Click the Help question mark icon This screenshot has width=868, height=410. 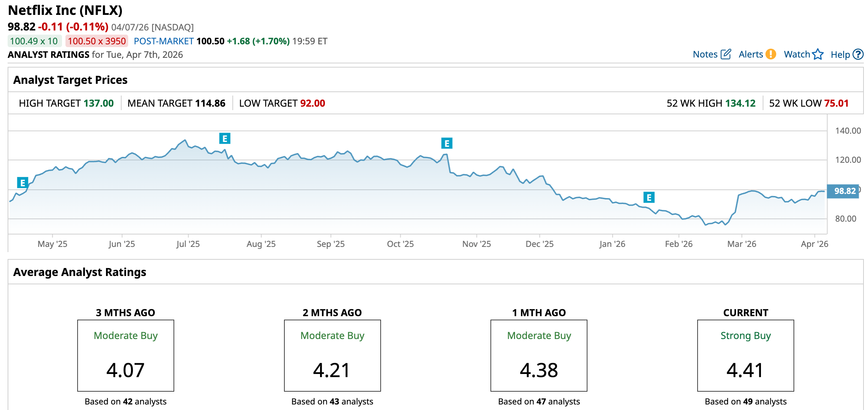(x=858, y=54)
